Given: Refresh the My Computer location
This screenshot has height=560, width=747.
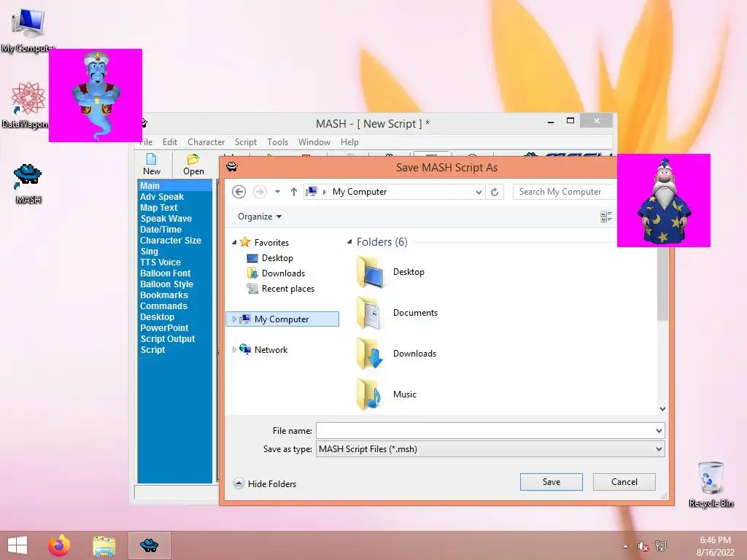Looking at the screenshot, I should pyautogui.click(x=495, y=192).
